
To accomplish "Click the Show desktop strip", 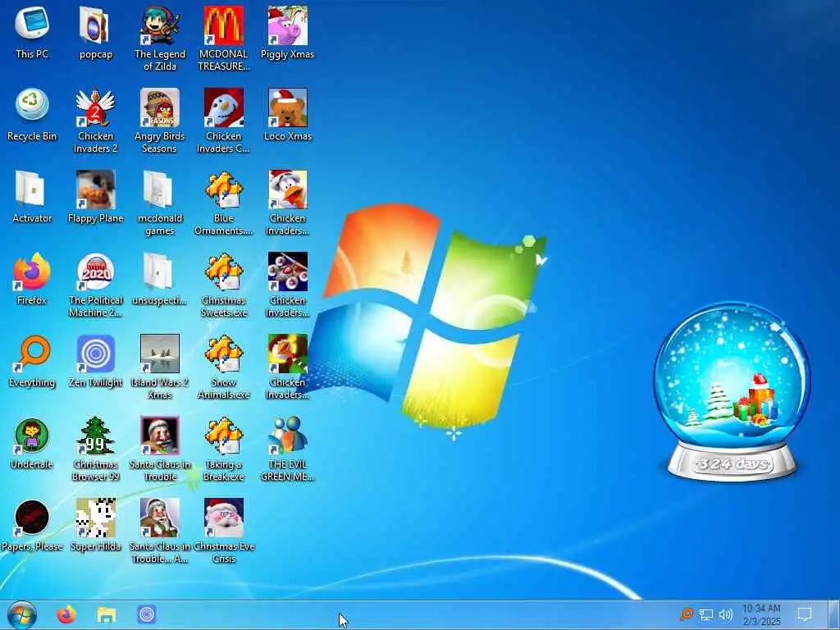I will [x=835, y=615].
